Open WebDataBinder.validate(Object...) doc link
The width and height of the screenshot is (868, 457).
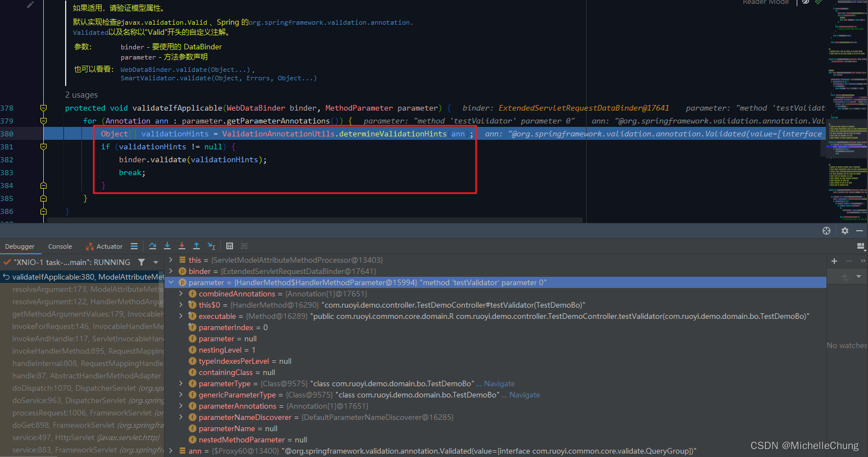pyautogui.click(x=186, y=70)
